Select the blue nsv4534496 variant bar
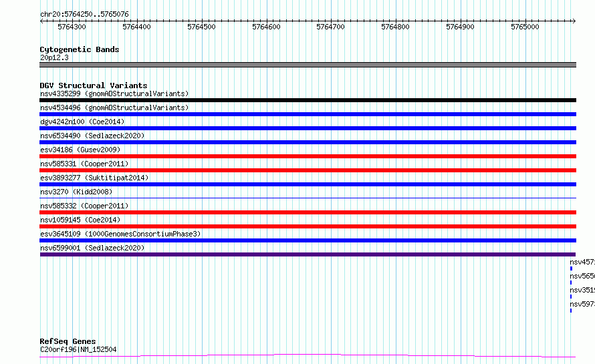The height and width of the screenshot is (364, 595). click(308, 114)
